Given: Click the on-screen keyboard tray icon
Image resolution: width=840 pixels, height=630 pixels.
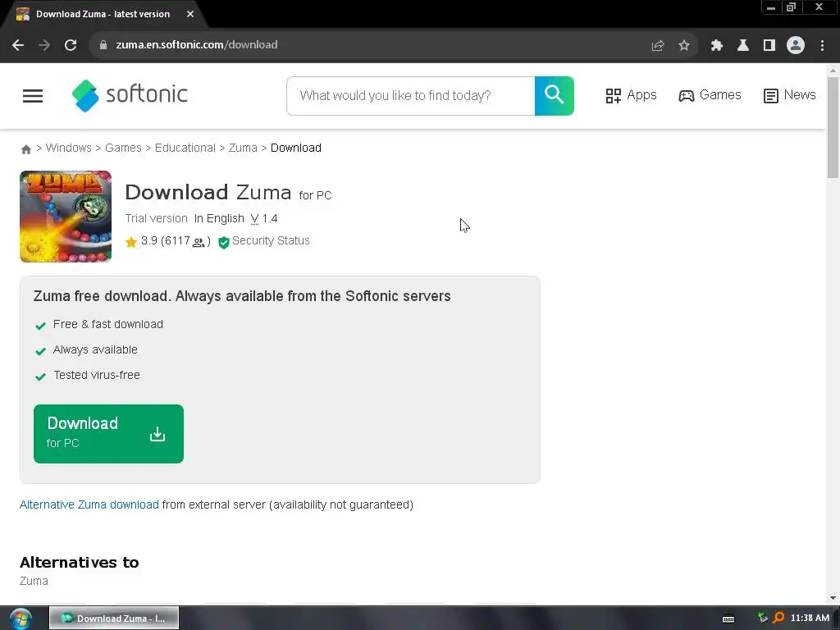Looking at the screenshot, I should point(728,619).
